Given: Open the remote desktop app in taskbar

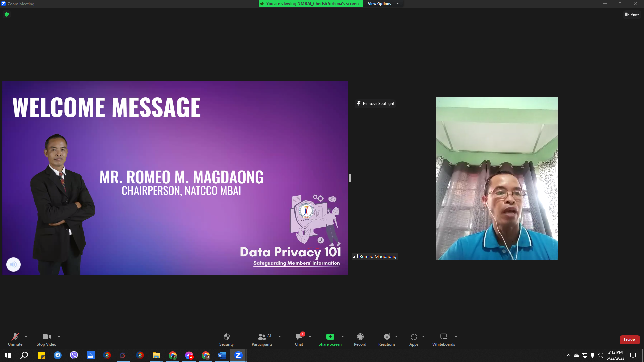Looking at the screenshot, I should coord(58,355).
